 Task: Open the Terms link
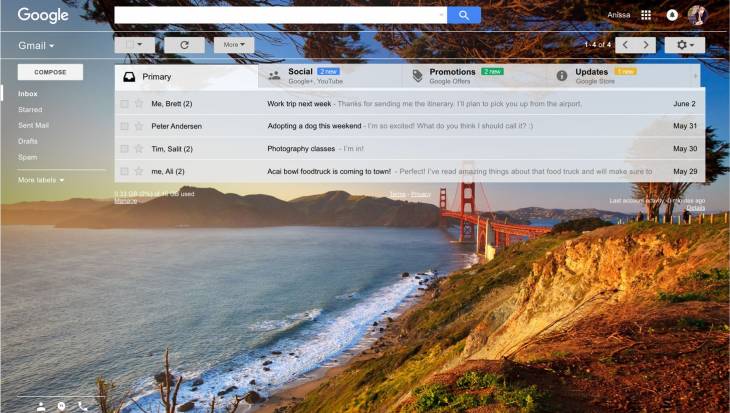397,195
